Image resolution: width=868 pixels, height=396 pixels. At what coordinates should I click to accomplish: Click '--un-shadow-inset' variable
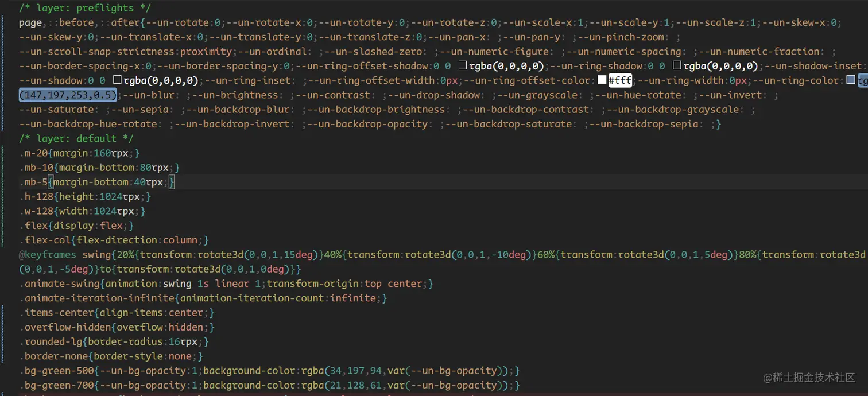tap(814, 65)
